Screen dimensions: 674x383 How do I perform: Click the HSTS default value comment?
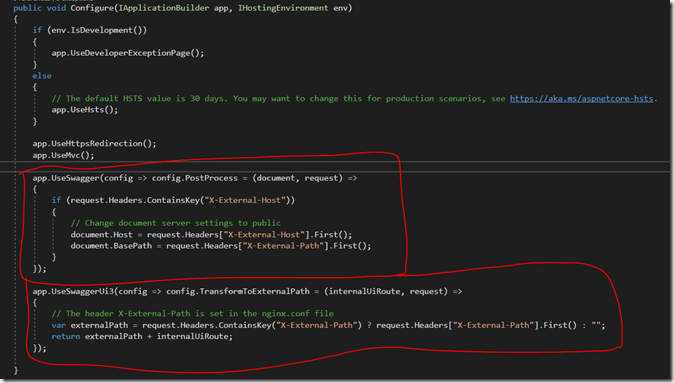pos(355,98)
